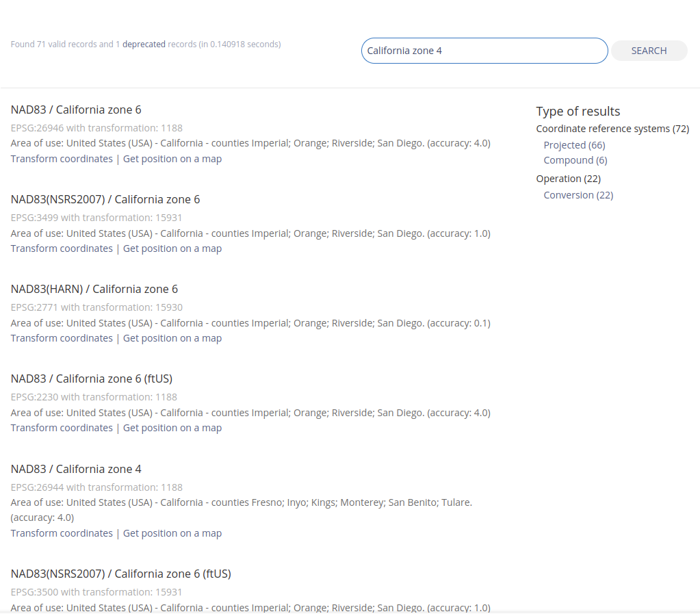Filter results by Conversion (22)
Image resolution: width=700 pixels, height=614 pixels.
click(578, 195)
